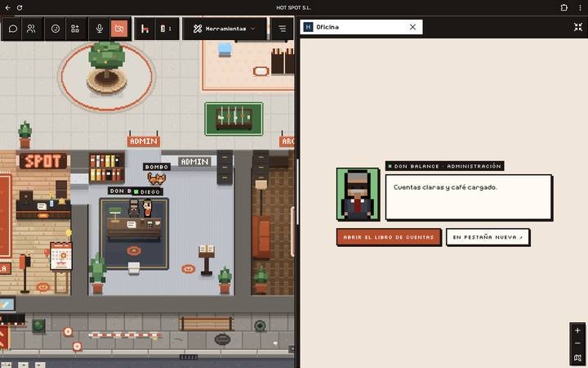This screenshot has width=588, height=368.
Task: Click Abrir el libro de cuentas button
Action: pyautogui.click(x=389, y=237)
